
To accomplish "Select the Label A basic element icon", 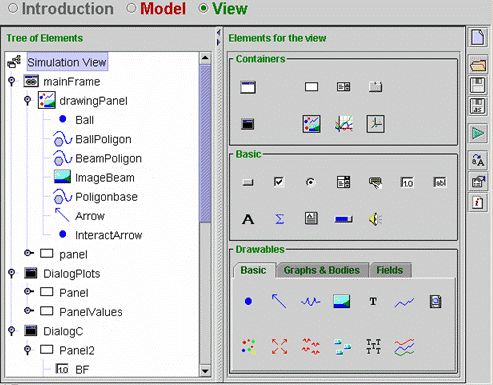I will pos(248,219).
